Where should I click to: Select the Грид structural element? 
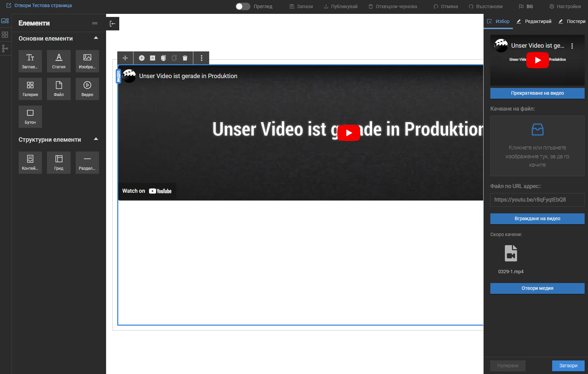59,163
